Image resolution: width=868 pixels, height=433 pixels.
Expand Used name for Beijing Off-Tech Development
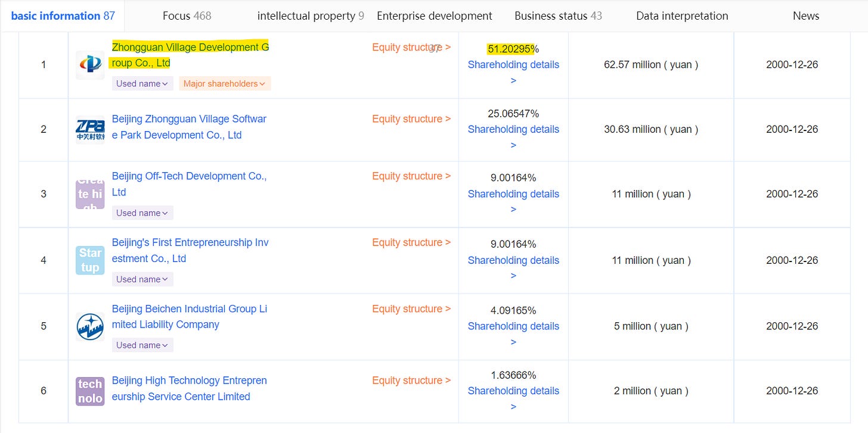pyautogui.click(x=142, y=213)
